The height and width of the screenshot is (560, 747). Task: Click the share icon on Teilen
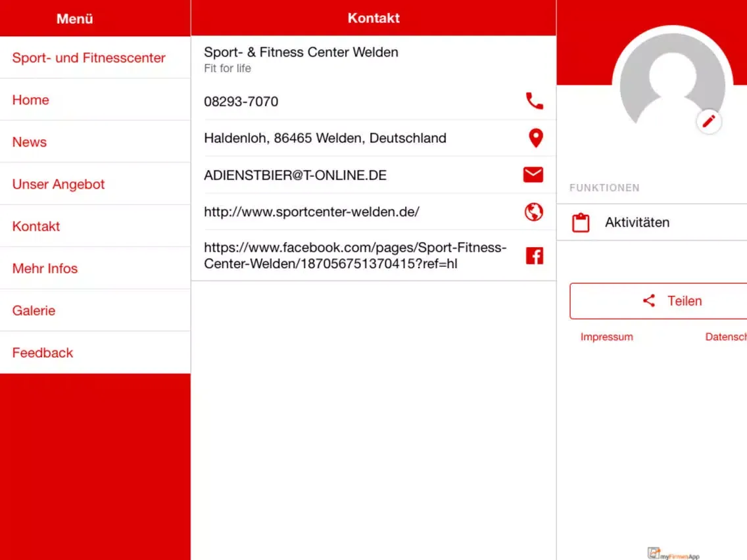649,300
